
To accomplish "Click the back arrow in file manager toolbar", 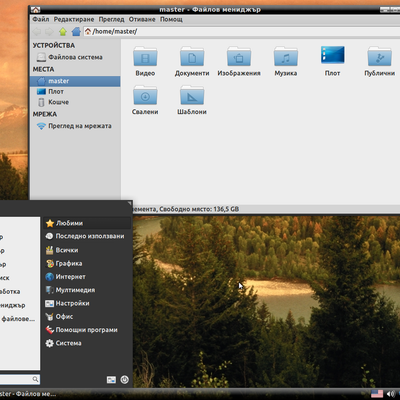I will click(37, 32).
